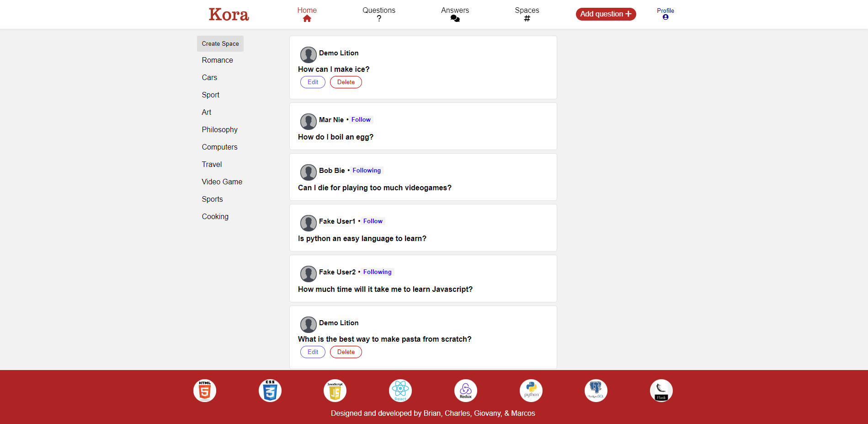The image size is (868, 424).
Task: Go to the Spaces tab
Action: 527,14
